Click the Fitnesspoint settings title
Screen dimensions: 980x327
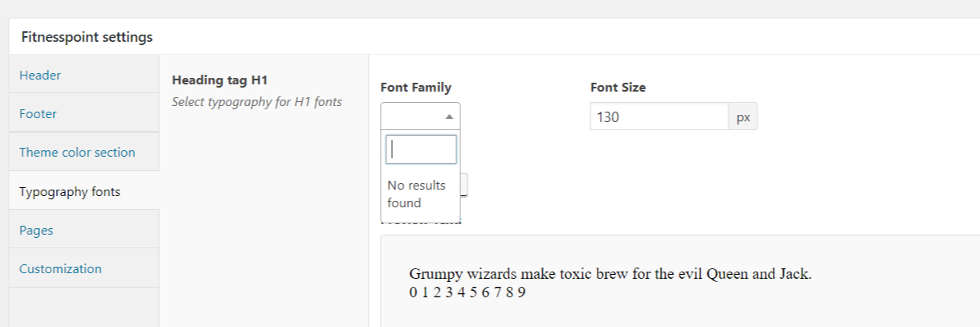87,37
